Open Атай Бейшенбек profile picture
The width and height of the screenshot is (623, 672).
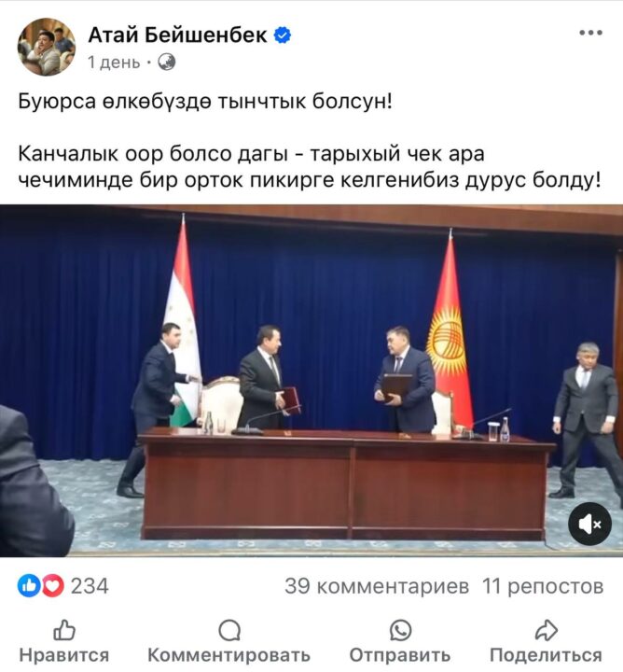[x=47, y=47]
